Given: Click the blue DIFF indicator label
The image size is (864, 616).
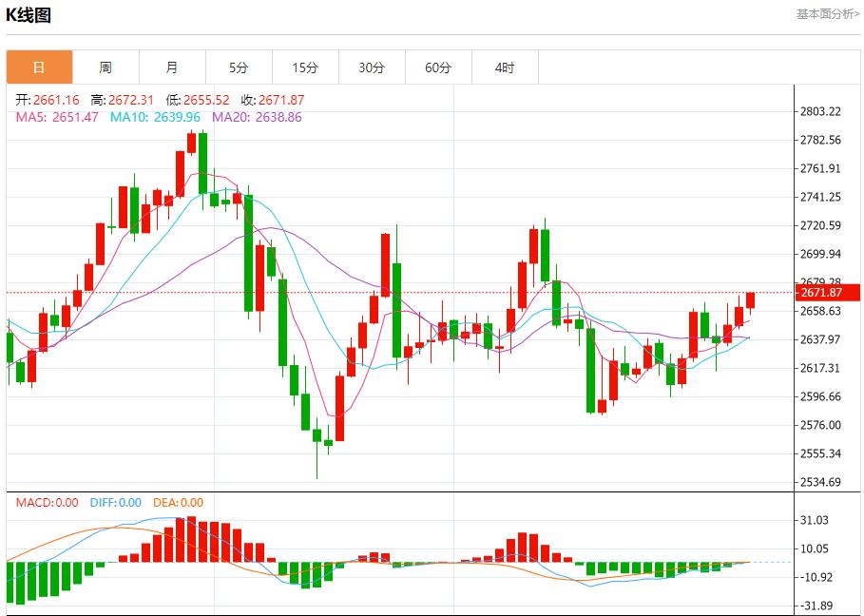Looking at the screenshot, I should (115, 503).
